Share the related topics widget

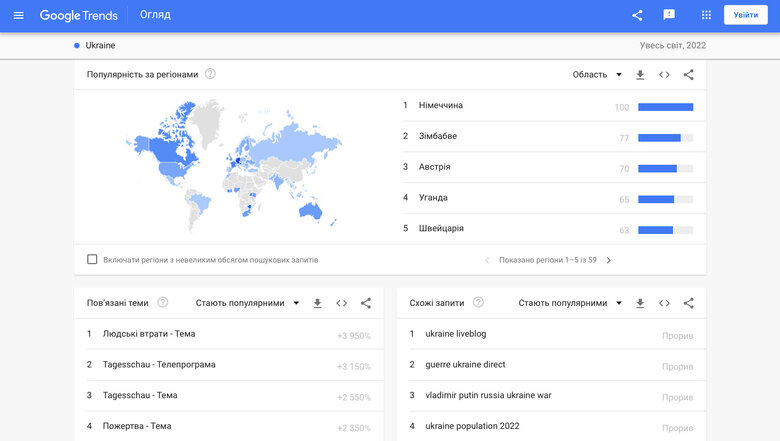pos(366,303)
